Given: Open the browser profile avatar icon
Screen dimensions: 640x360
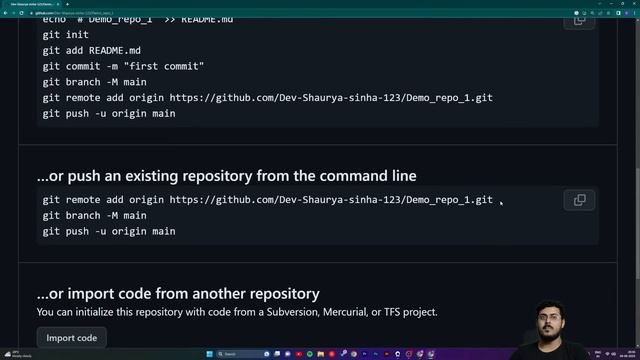Looking at the screenshot, I should coord(627,13).
